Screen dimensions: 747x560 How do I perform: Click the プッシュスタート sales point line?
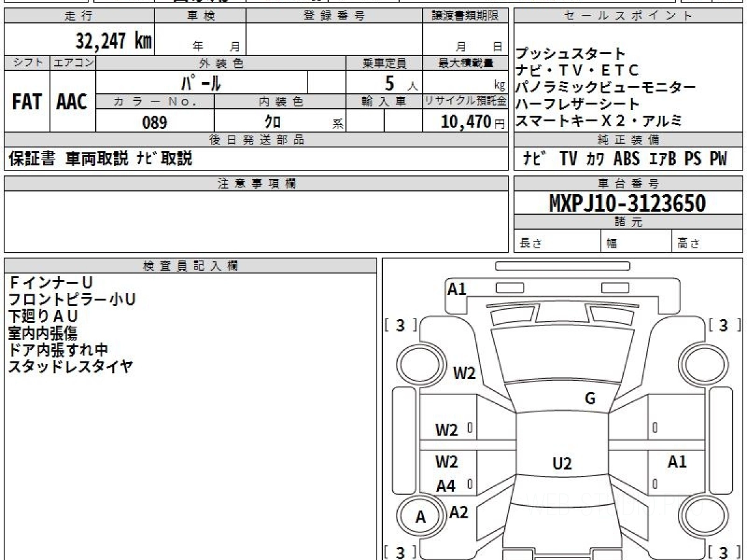point(570,54)
